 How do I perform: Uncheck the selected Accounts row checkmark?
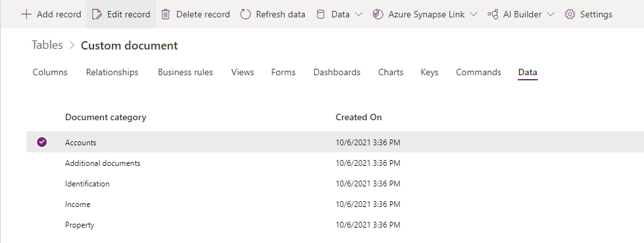[41, 142]
